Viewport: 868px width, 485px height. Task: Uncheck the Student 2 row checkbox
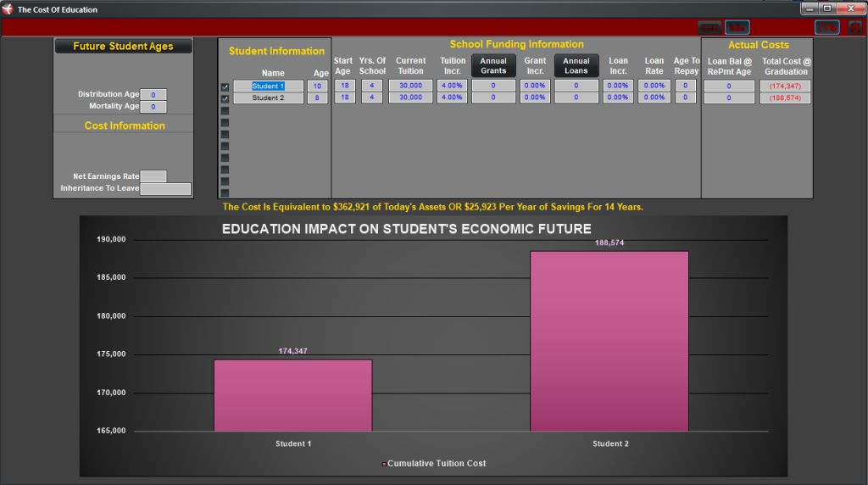click(x=225, y=98)
